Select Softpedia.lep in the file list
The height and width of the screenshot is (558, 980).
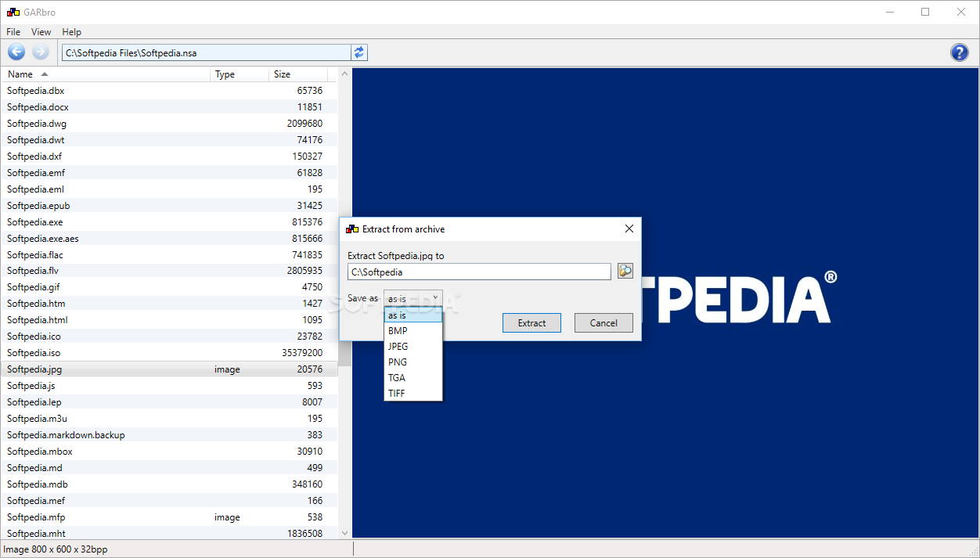(x=170, y=402)
